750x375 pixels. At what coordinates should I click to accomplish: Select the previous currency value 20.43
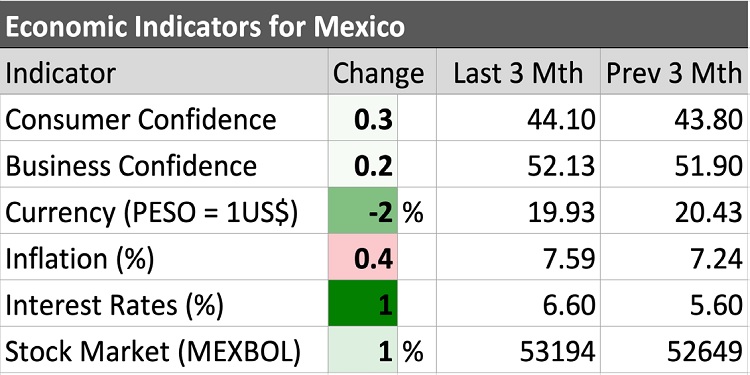pos(708,212)
